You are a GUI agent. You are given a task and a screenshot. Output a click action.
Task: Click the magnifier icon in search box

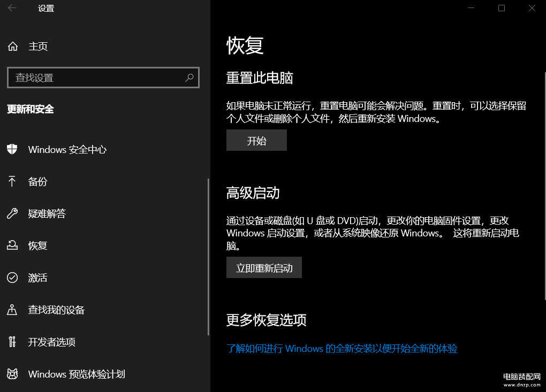[x=189, y=78]
